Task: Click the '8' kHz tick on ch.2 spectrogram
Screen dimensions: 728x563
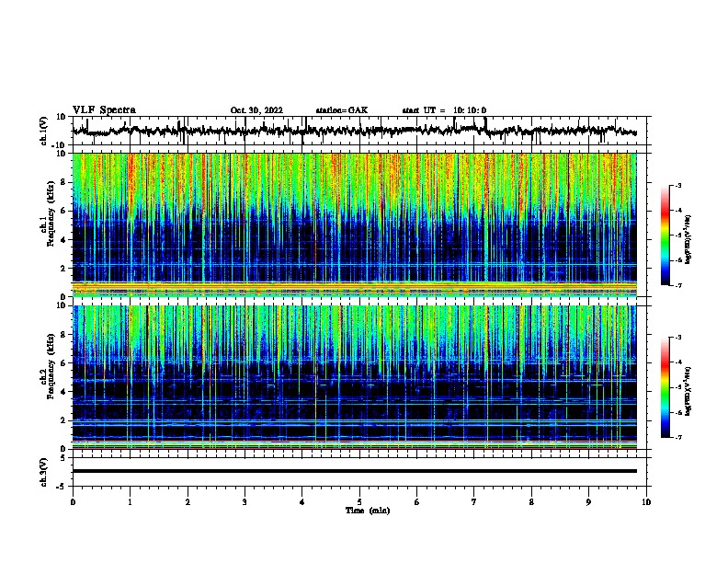Action: (x=63, y=335)
